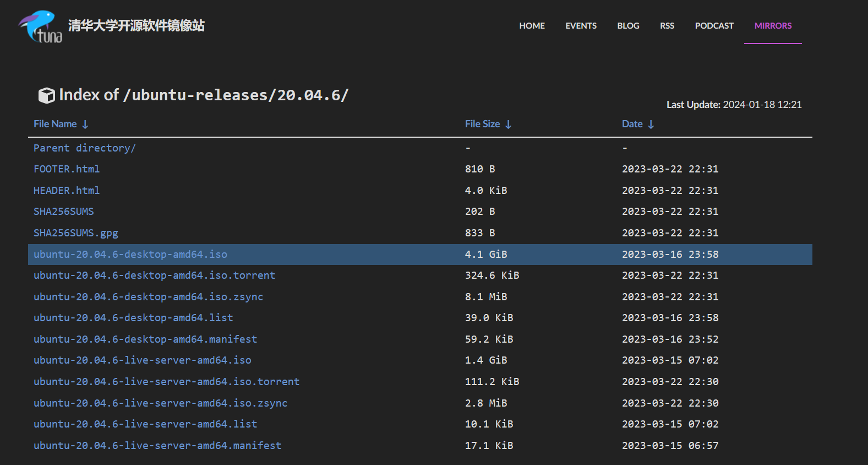Click the TUNA fish logo
Screen dimensions: 868x465
[40, 26]
